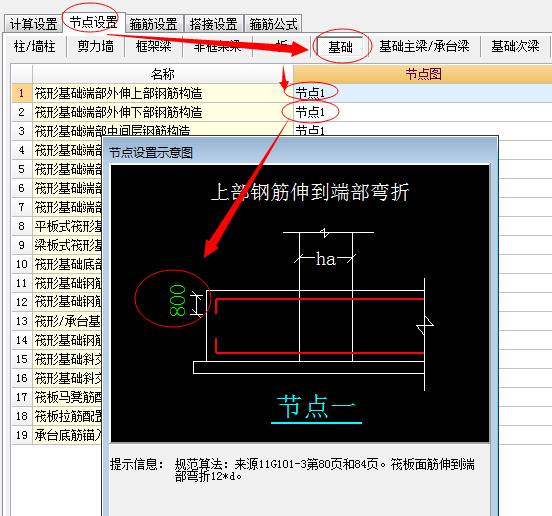Screen dimensions: 552x516
Task: Select row 13 筏形/承台基础 entry
Action: pos(67,321)
